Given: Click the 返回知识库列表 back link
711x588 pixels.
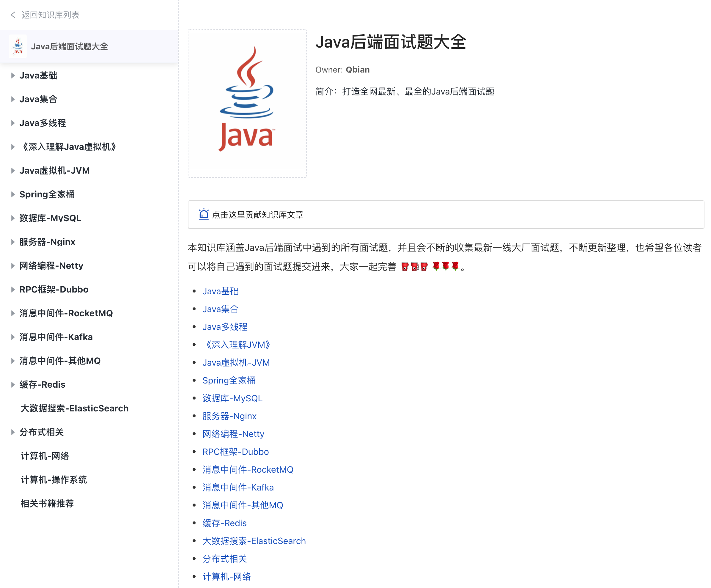Looking at the screenshot, I should click(51, 15).
